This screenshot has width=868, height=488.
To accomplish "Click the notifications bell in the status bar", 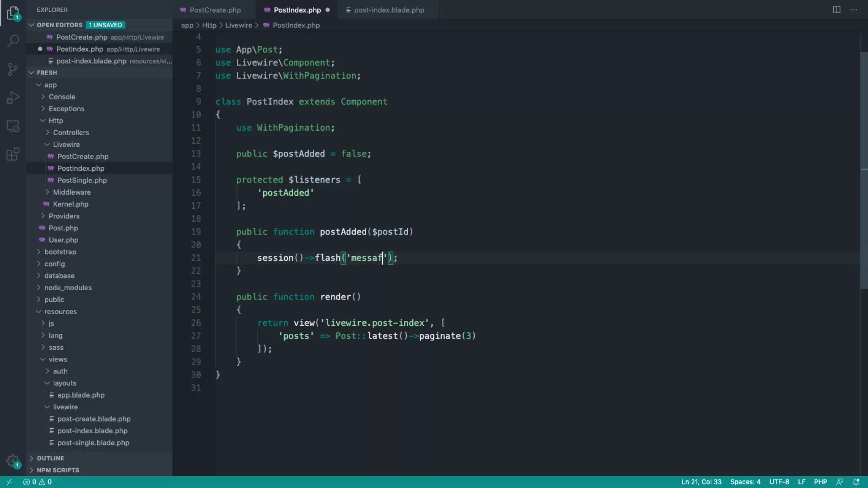I will coord(857,482).
